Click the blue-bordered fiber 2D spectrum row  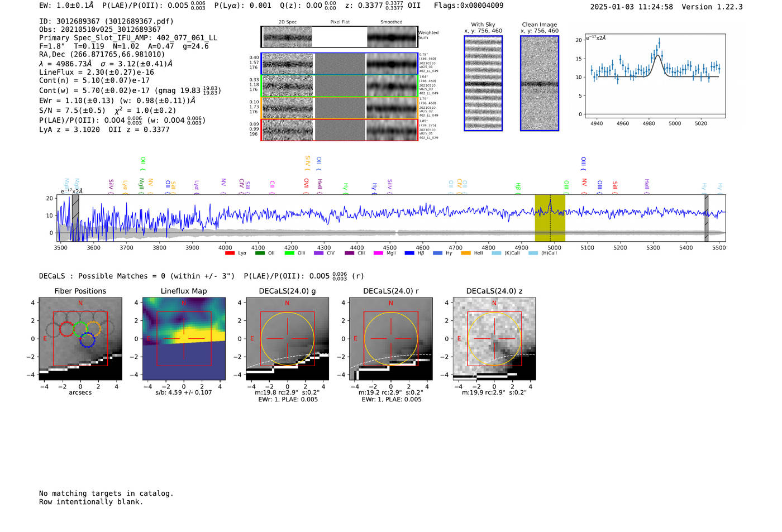pos(340,64)
